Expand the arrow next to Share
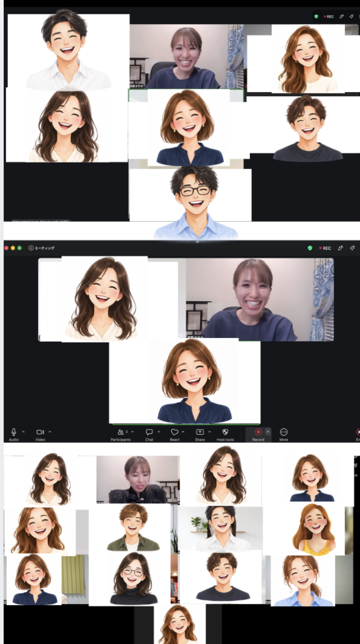 point(209,432)
